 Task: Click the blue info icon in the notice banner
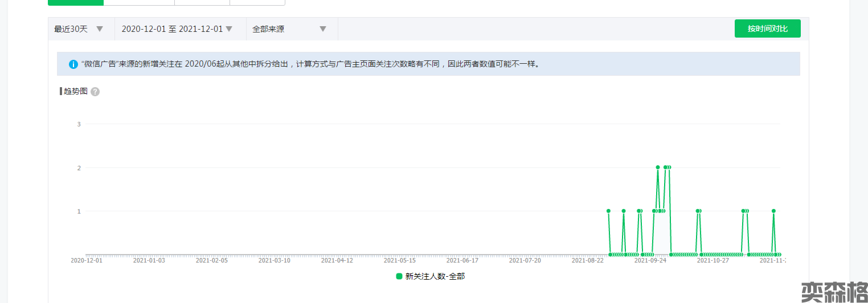pyautogui.click(x=73, y=64)
